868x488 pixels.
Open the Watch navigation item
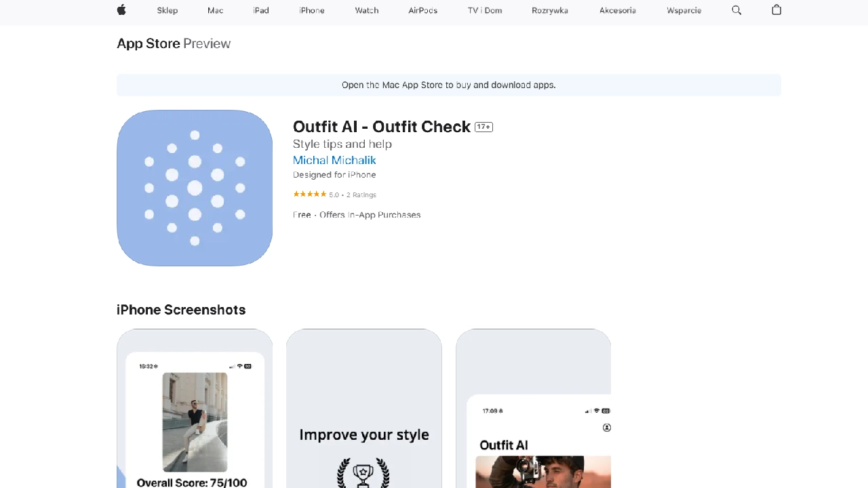[x=367, y=10]
